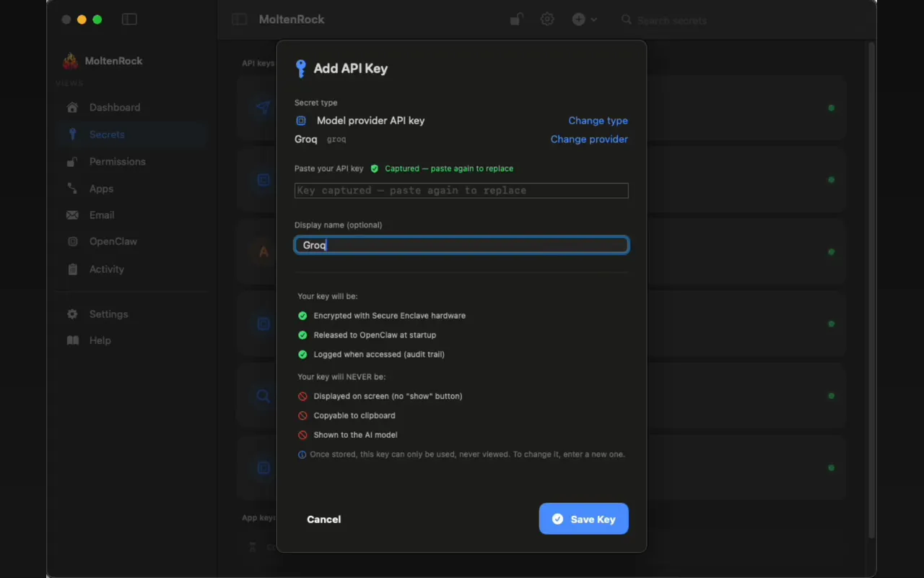Expand the chevron beside the plus icon
924x578 pixels.
[x=594, y=20]
